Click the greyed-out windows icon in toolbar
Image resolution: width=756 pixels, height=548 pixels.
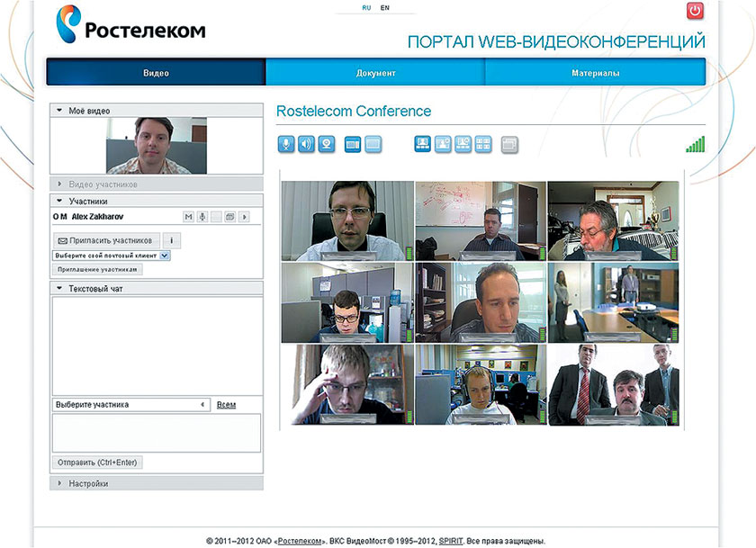click(509, 144)
